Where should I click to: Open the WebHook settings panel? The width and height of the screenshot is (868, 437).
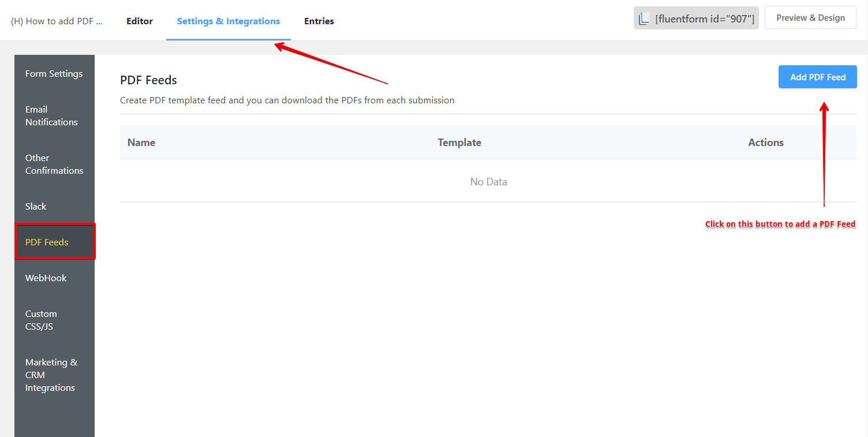[x=46, y=278]
